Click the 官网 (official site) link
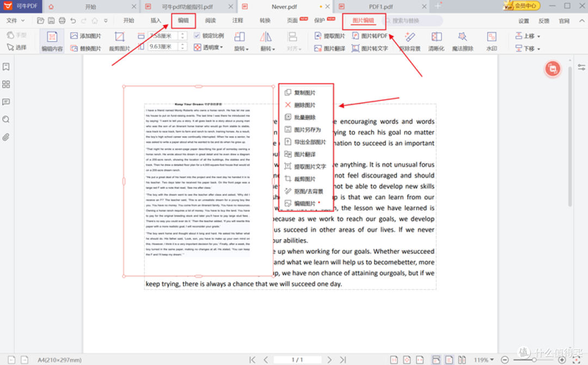Screen dimensions: 588x365 [x=564, y=21]
